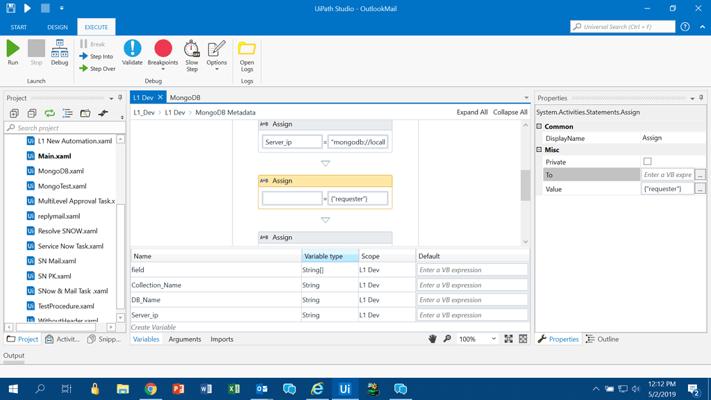This screenshot has width=711, height=400.
Task: Open the help question mark icon
Action: [685, 27]
